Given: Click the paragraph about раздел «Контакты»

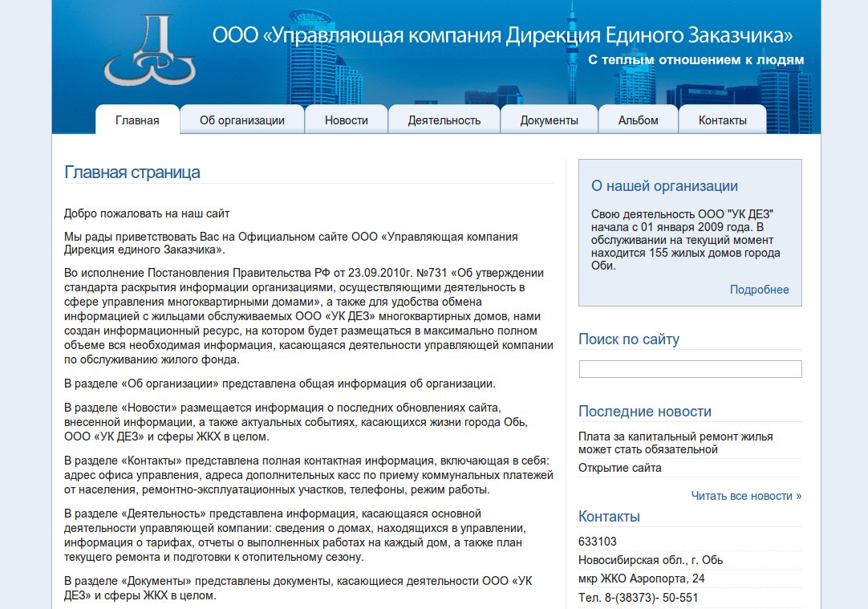Looking at the screenshot, I should [x=309, y=475].
